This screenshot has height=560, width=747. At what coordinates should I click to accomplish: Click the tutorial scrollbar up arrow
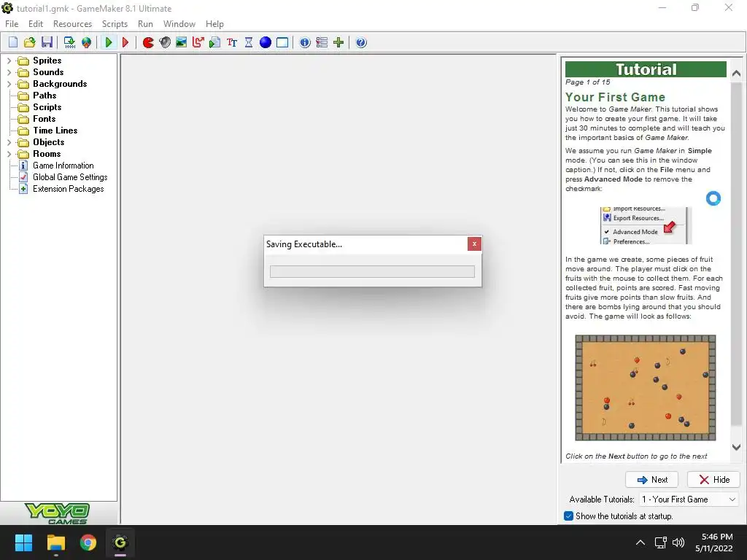(736, 74)
